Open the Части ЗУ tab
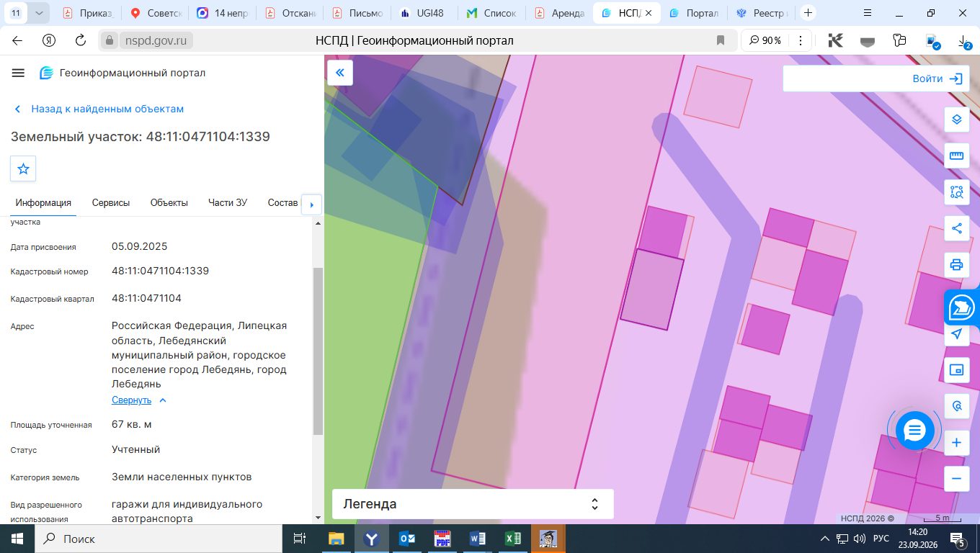 click(228, 202)
